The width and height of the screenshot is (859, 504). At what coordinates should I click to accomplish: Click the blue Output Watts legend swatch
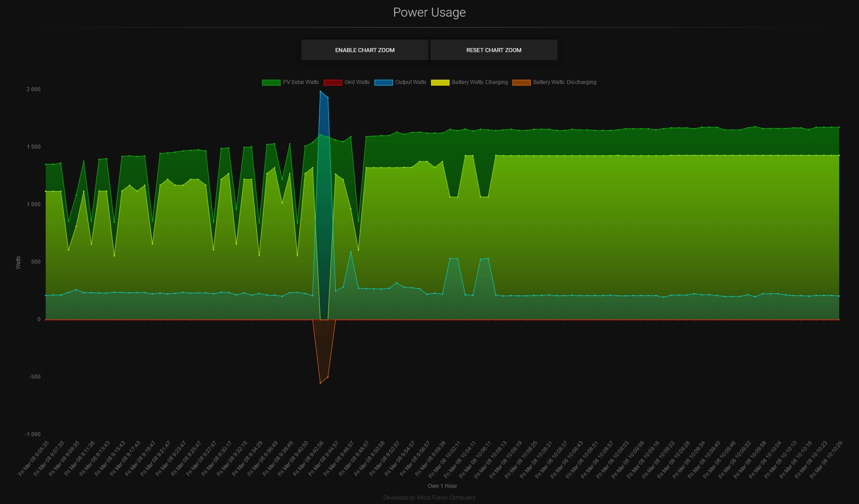383,82
